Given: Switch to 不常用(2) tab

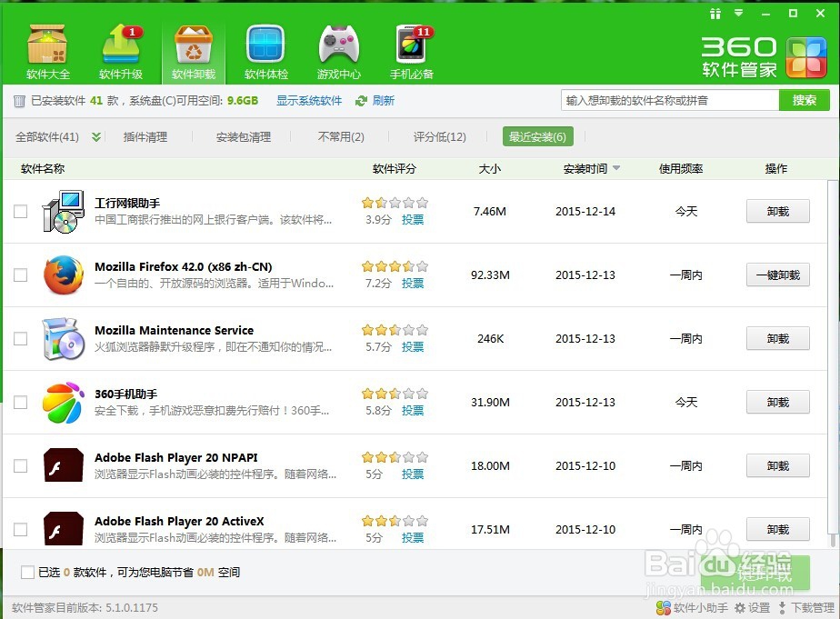Looking at the screenshot, I should tap(341, 137).
